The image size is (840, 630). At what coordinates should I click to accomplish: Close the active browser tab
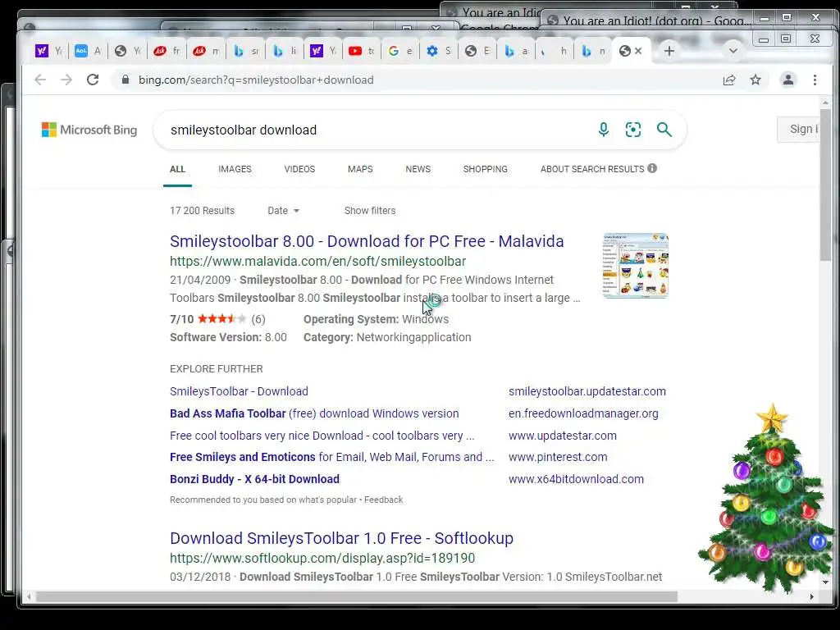pos(638,51)
